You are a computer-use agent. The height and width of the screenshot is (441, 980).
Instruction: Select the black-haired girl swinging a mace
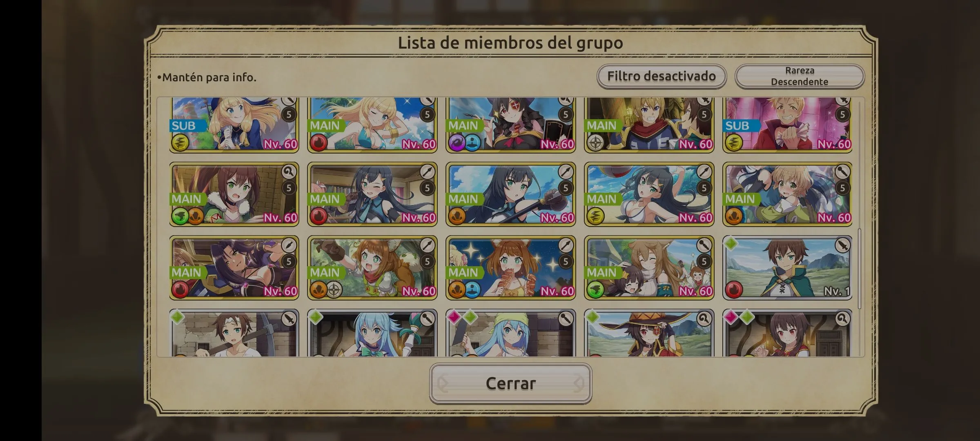click(510, 194)
